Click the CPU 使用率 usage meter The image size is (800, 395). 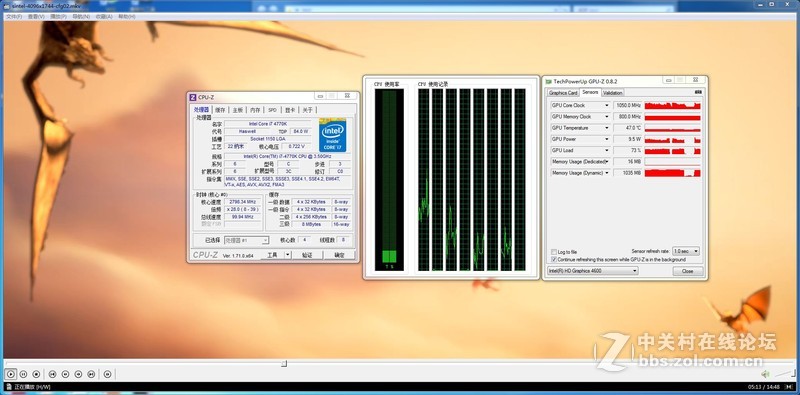click(x=389, y=180)
